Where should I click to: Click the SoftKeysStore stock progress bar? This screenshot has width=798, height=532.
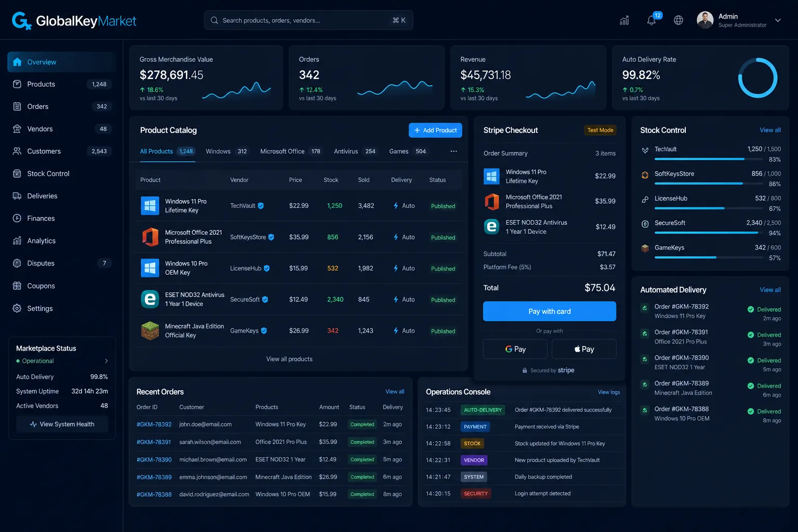(x=708, y=183)
